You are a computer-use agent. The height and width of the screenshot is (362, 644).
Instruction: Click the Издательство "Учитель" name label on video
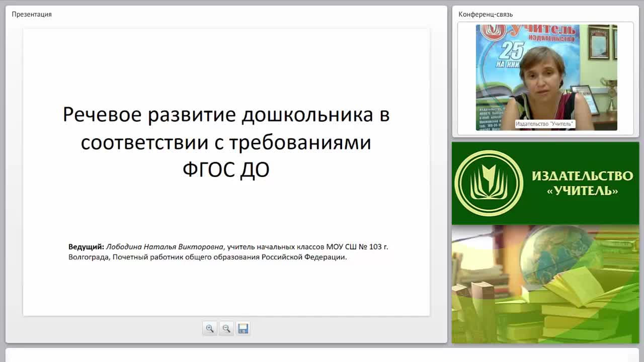tap(544, 124)
